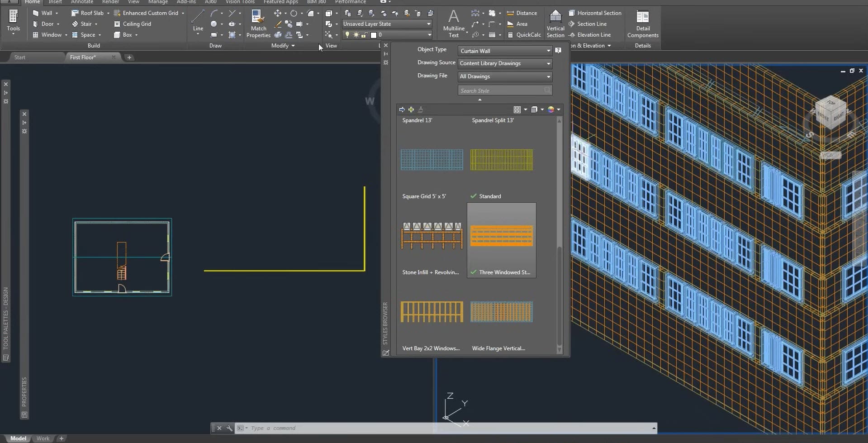This screenshot has width=868, height=443.
Task: Click the Stair tool icon
Action: tap(75, 24)
